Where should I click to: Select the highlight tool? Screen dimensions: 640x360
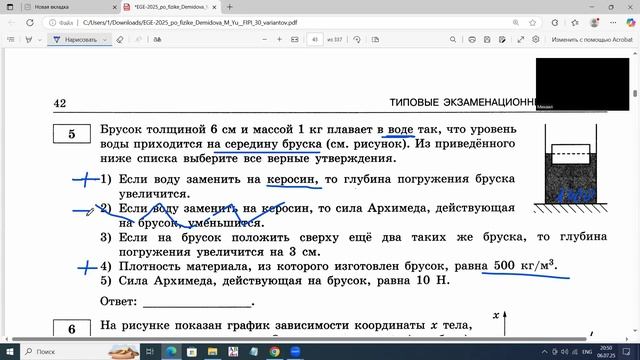[x=29, y=40]
